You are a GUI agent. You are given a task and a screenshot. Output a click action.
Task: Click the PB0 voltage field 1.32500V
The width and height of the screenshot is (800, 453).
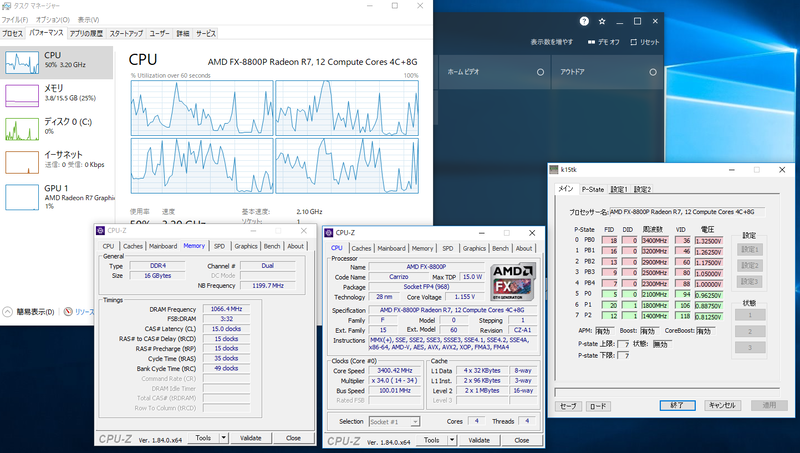(x=709, y=241)
